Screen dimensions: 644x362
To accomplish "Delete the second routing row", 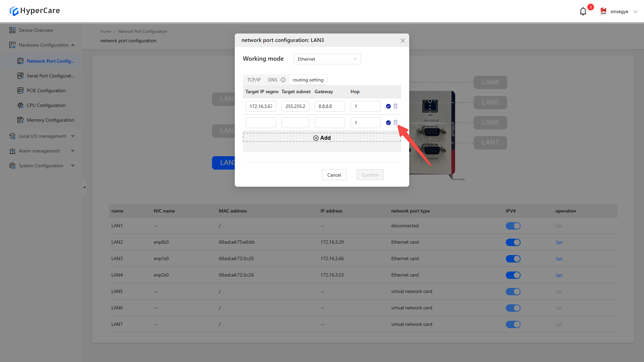I will point(395,123).
